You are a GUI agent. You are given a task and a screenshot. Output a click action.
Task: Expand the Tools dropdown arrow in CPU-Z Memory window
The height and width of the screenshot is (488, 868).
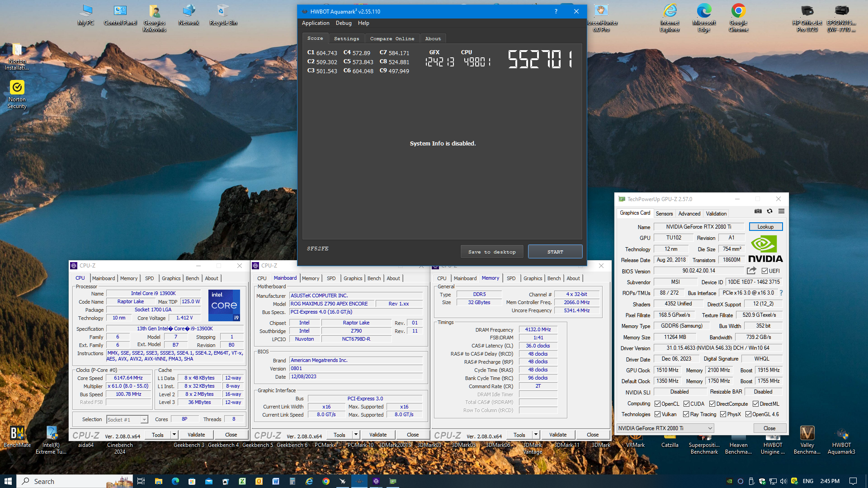[536, 435]
